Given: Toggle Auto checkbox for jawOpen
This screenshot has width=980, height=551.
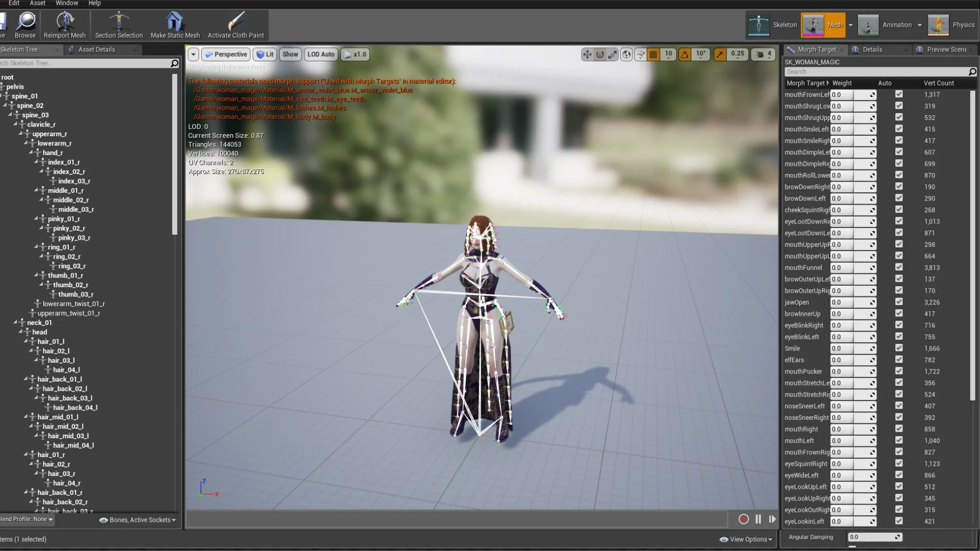Looking at the screenshot, I should click(x=899, y=302).
